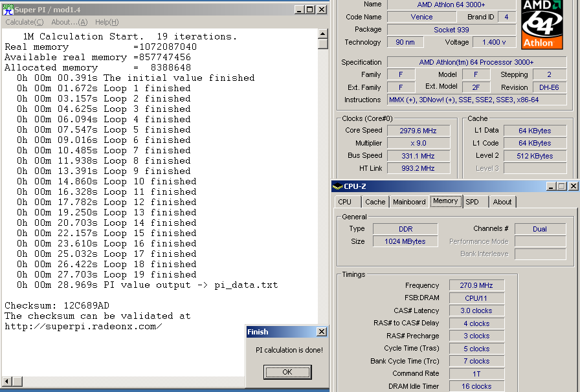Image resolution: width=580 pixels, height=392 pixels.
Task: Click the horizontal scroll-left arrow in Super PI
Action: 7,381
